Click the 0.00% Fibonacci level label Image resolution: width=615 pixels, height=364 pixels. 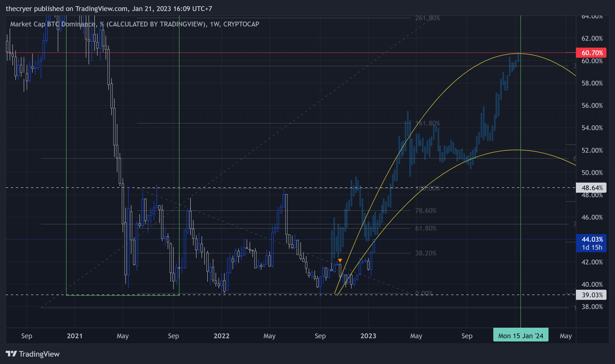424,293
